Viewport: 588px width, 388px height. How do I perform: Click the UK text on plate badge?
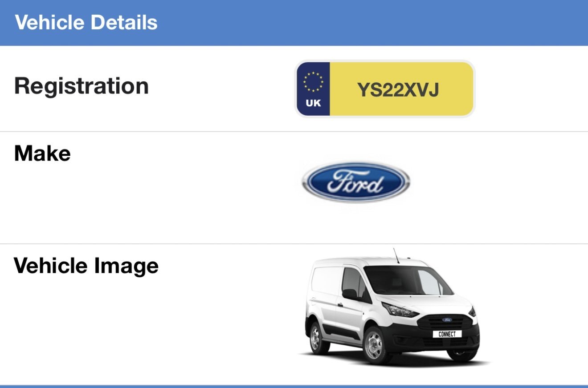click(x=313, y=104)
